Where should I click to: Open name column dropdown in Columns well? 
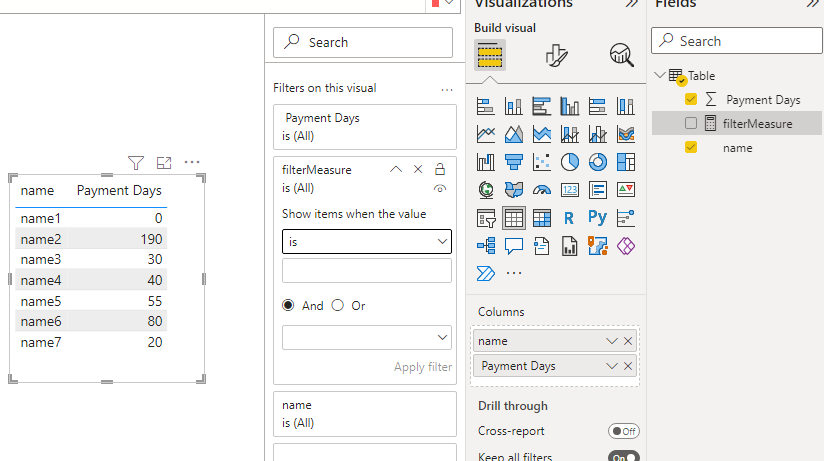[x=611, y=341]
